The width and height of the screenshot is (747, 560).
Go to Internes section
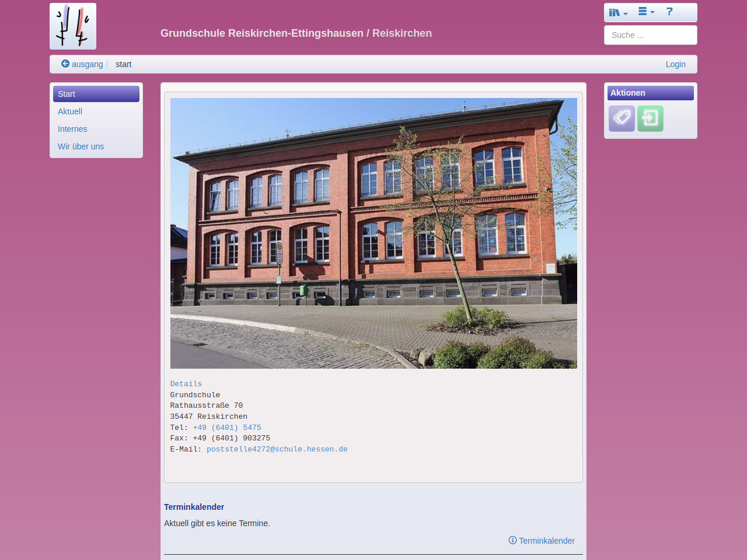72,129
